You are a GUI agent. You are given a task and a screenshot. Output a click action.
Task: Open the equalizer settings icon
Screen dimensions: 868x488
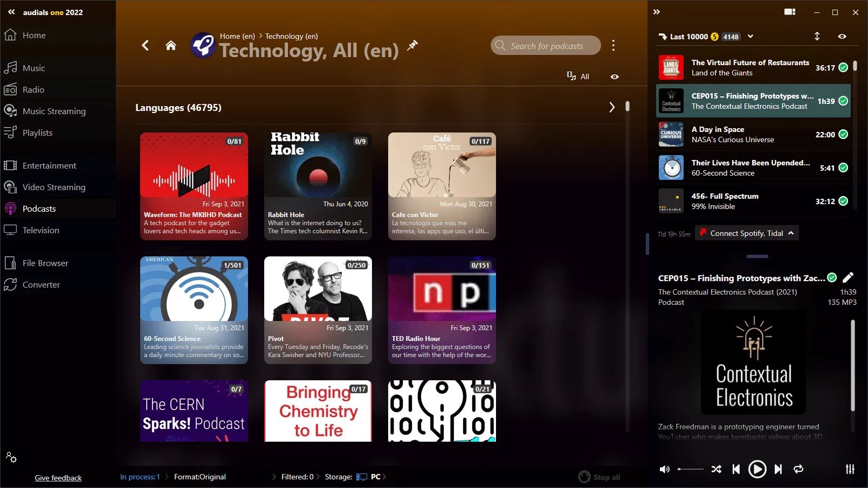[x=850, y=469]
